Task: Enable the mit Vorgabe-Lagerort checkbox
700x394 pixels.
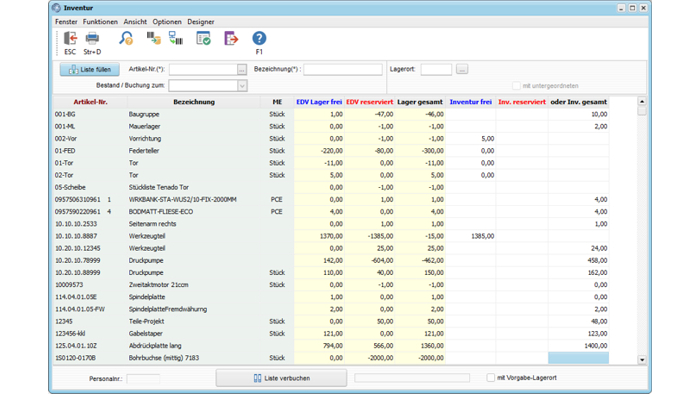Action: 491,377
